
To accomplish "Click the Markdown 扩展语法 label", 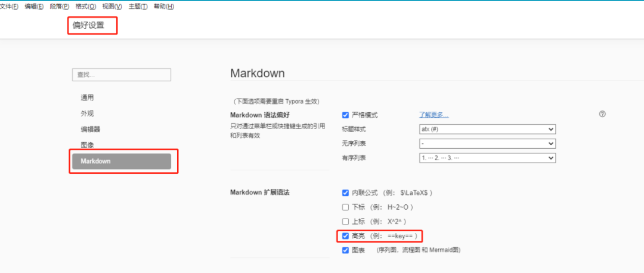I will (260, 193).
